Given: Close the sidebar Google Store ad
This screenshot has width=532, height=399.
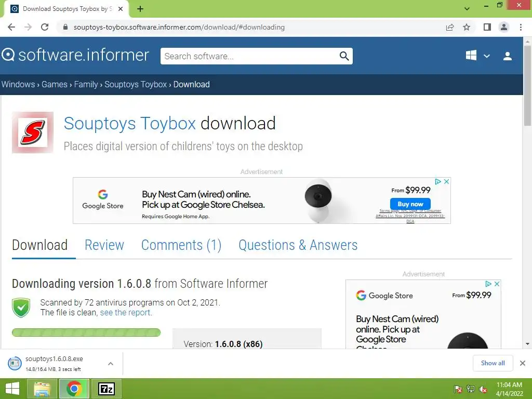Looking at the screenshot, I should (x=497, y=284).
